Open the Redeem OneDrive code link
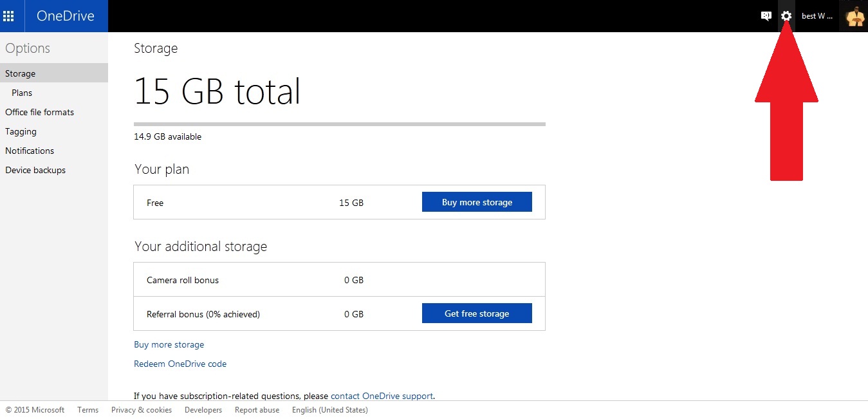 [180, 364]
